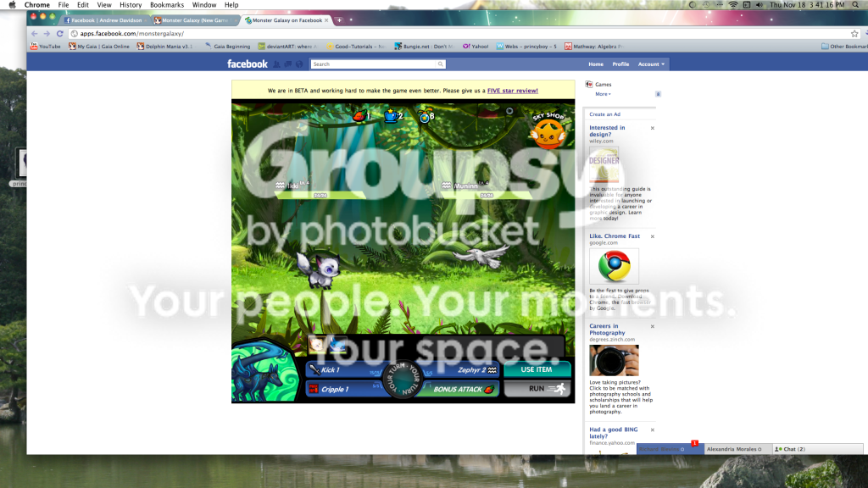Click the blue wolf zodiac emblem
The width and height of the screenshot is (868, 488).
[264, 371]
